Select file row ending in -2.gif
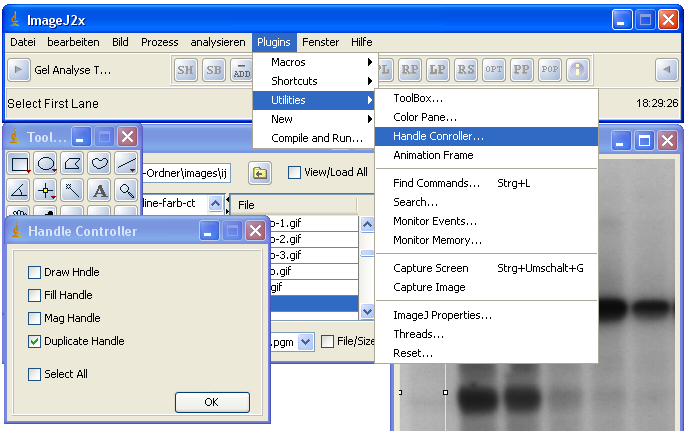 [314, 240]
